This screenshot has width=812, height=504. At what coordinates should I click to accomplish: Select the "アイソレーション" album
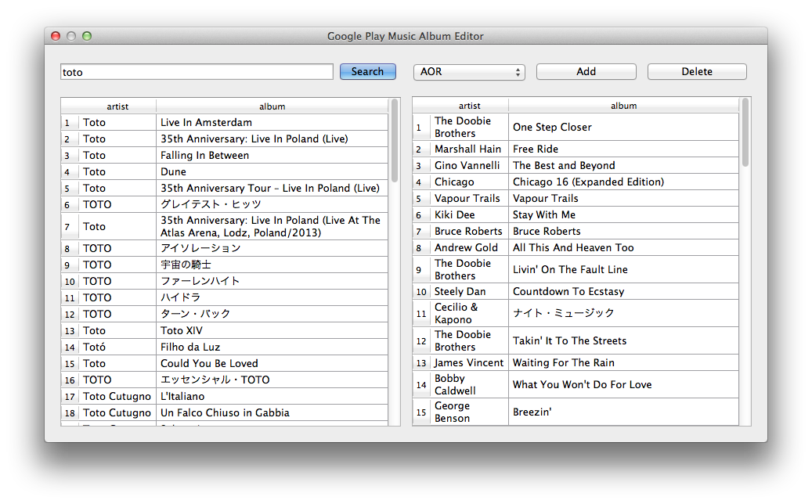pos(272,248)
